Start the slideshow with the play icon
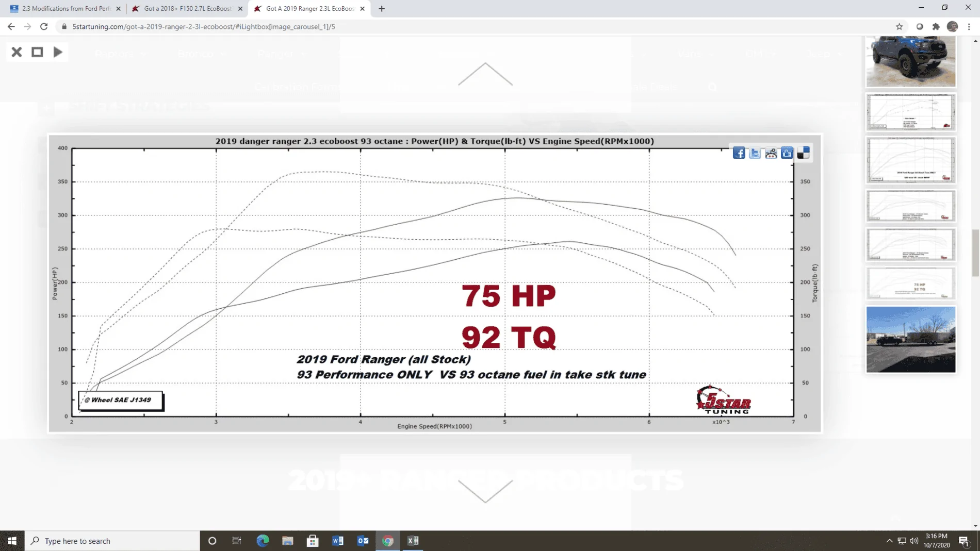980x551 pixels. pos(58,52)
